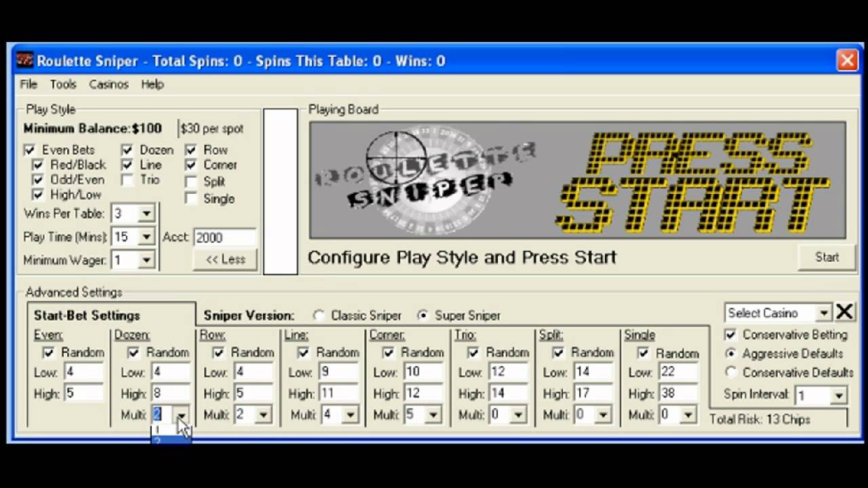This screenshot has width=868, height=488.
Task: Toggle Random checkbox under Dozen
Action: point(134,352)
